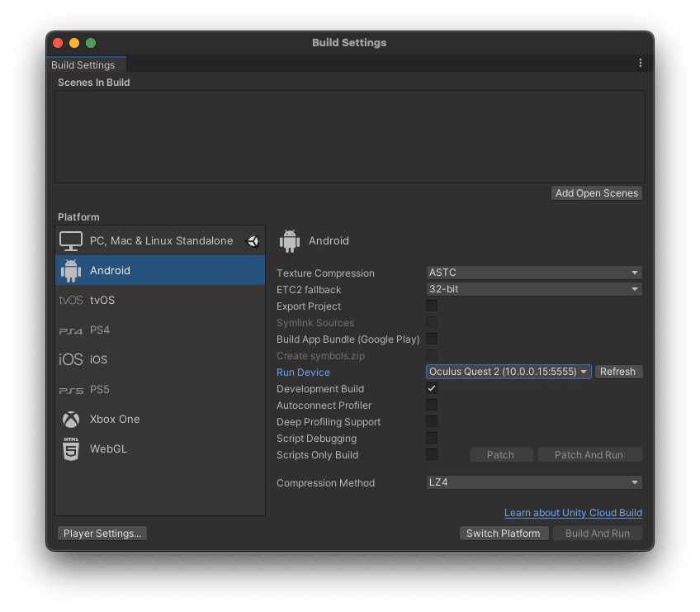Click the WebGL HTML5 icon
This screenshot has height=612, width=700.
[71, 449]
